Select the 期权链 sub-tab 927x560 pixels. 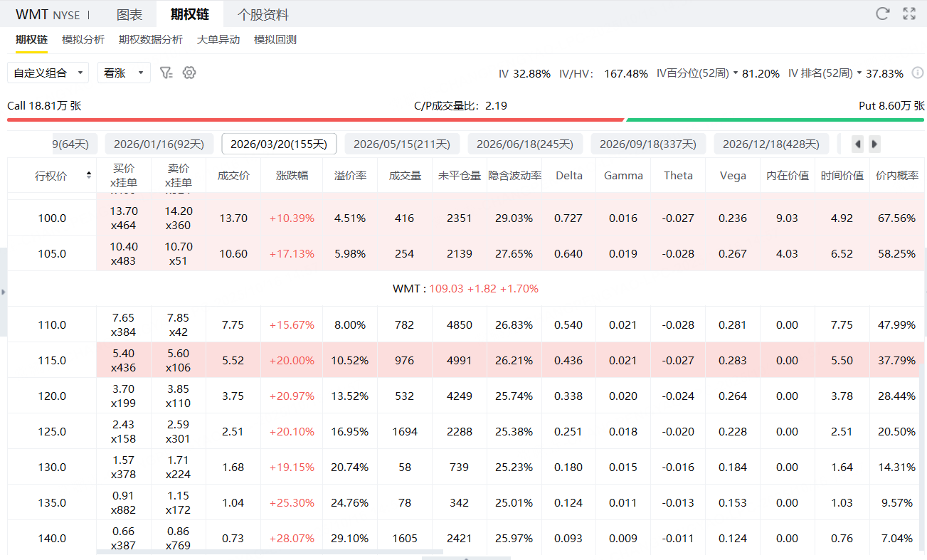click(x=31, y=40)
